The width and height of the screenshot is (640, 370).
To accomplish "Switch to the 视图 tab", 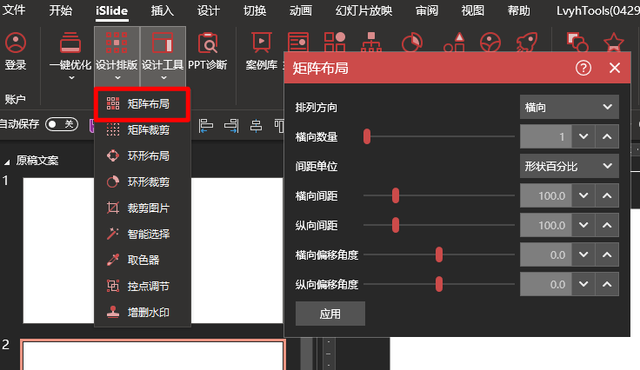I will click(x=473, y=10).
